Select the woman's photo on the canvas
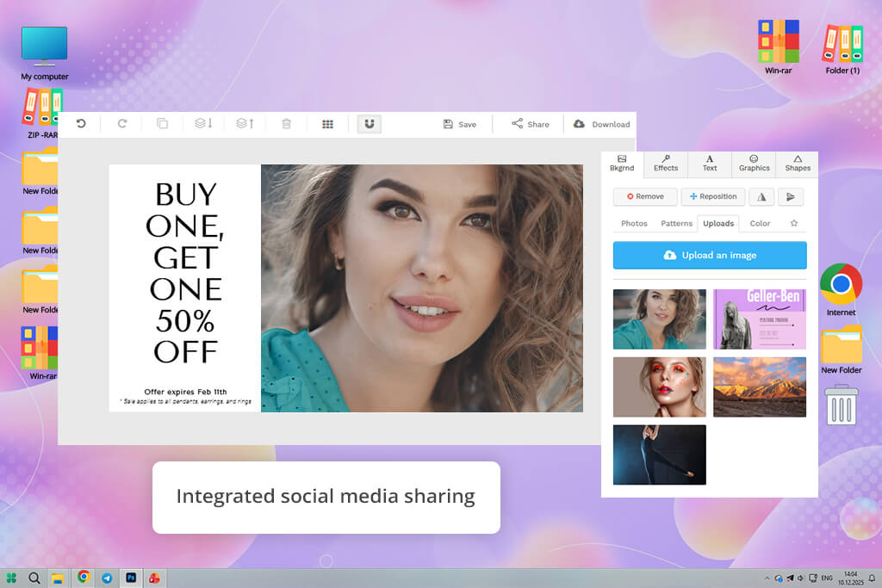The height and width of the screenshot is (588, 882). pos(422,288)
